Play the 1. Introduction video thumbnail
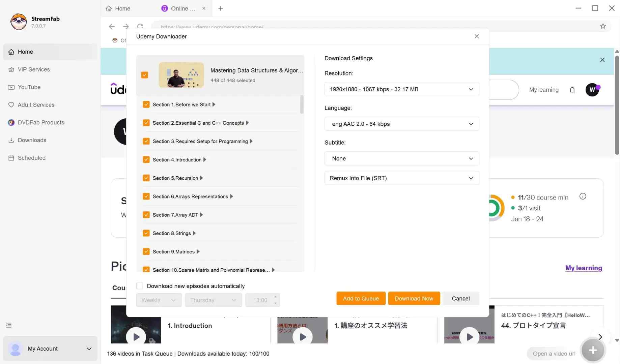Viewport: 620px width, 364px height. tap(136, 336)
